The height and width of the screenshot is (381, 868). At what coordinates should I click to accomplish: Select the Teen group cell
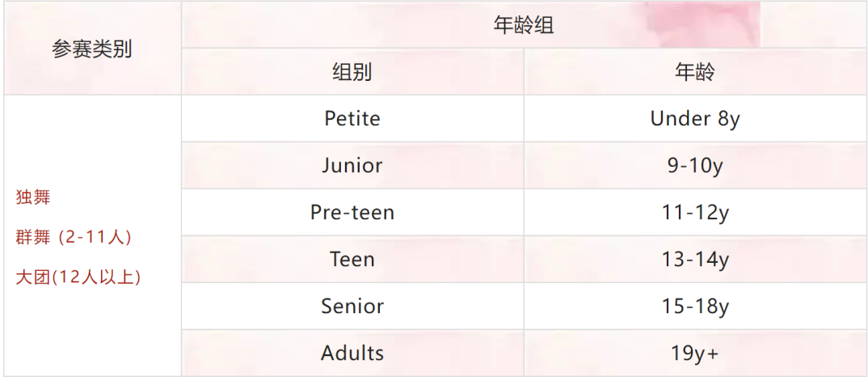click(x=352, y=259)
